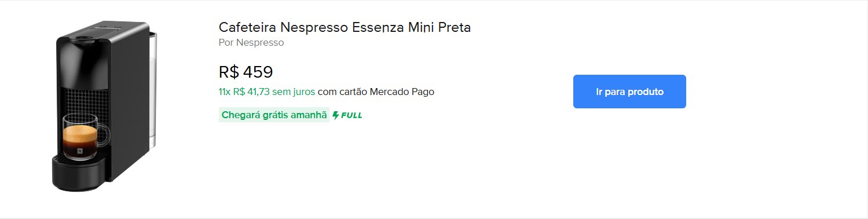This screenshot has height=219, width=868.
Task: Click the FULL text label
Action: 351,115
